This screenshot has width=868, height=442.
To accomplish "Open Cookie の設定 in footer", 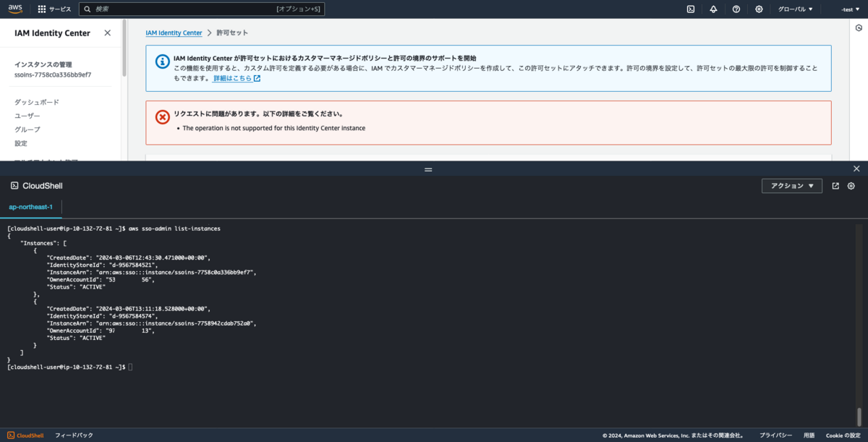I will pos(843,435).
